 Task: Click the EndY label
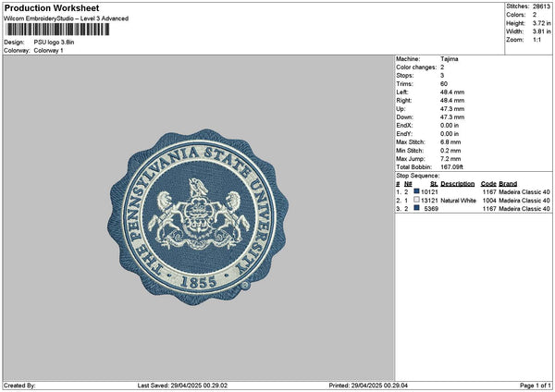coord(404,134)
